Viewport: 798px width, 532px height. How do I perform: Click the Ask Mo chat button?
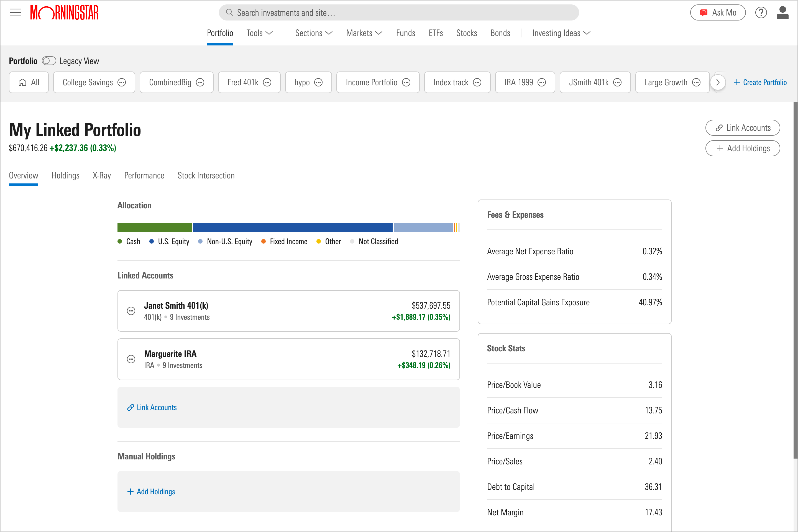pyautogui.click(x=718, y=12)
